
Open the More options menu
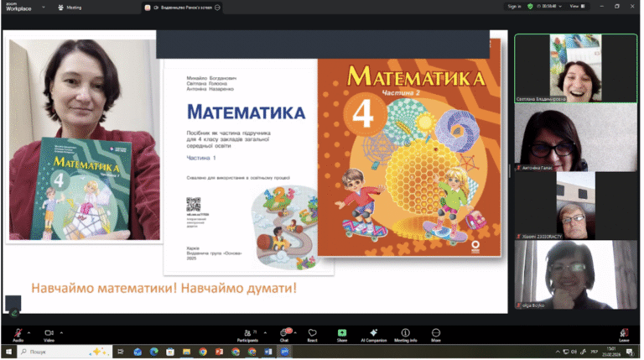pos(438,337)
